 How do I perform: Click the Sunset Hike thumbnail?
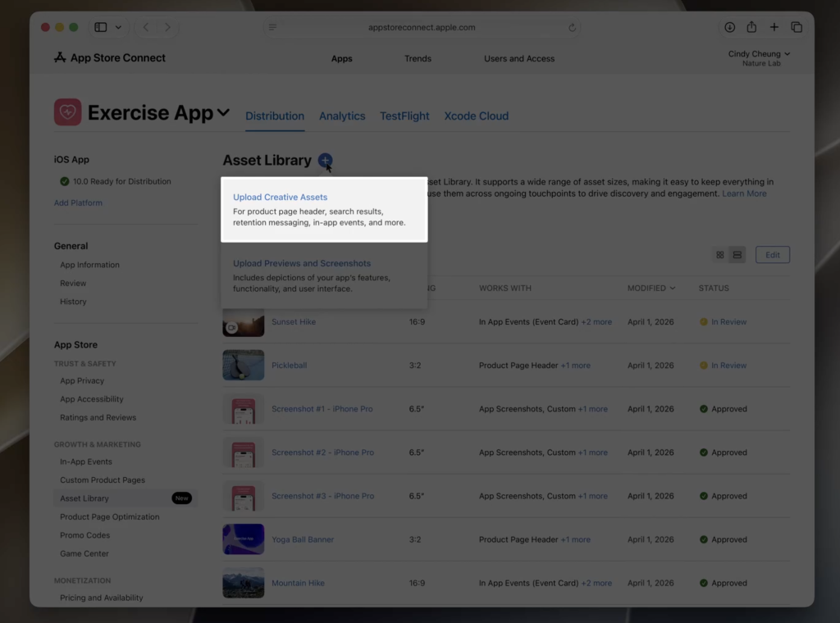pyautogui.click(x=243, y=322)
